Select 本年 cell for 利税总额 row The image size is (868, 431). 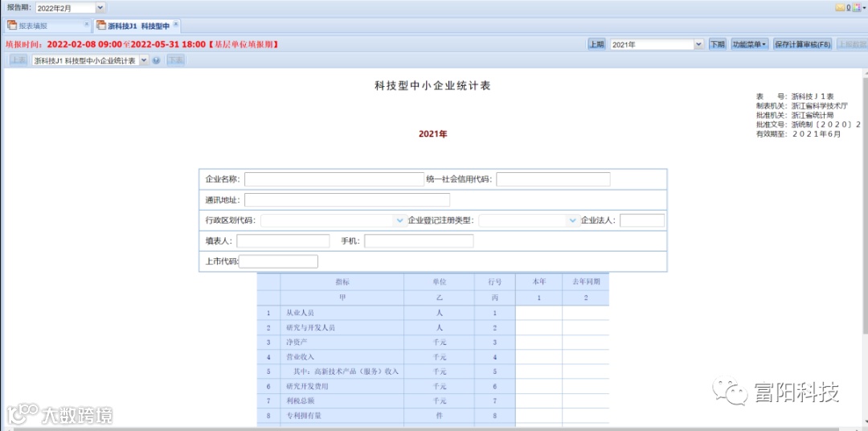click(x=538, y=400)
